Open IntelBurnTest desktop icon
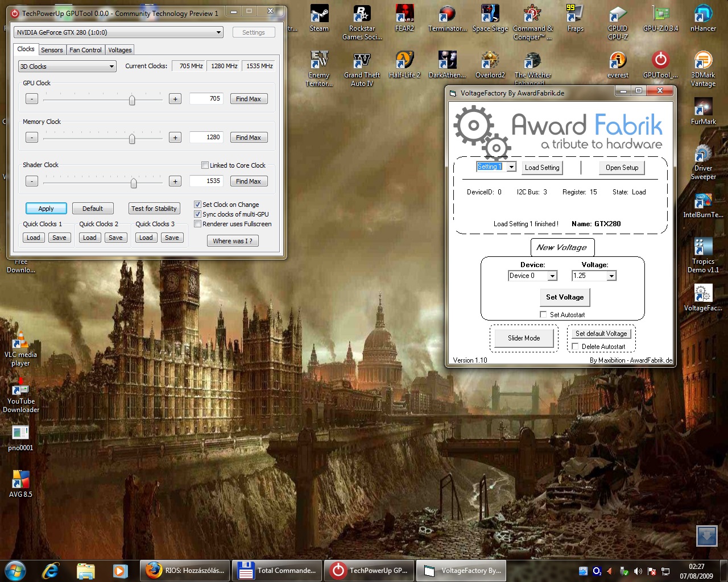This screenshot has height=582, width=728. (x=703, y=204)
